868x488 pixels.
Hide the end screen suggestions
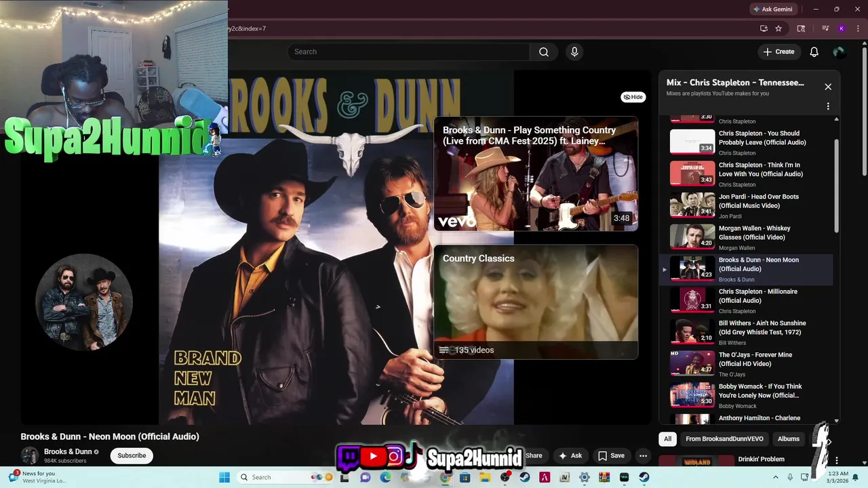pos(633,97)
